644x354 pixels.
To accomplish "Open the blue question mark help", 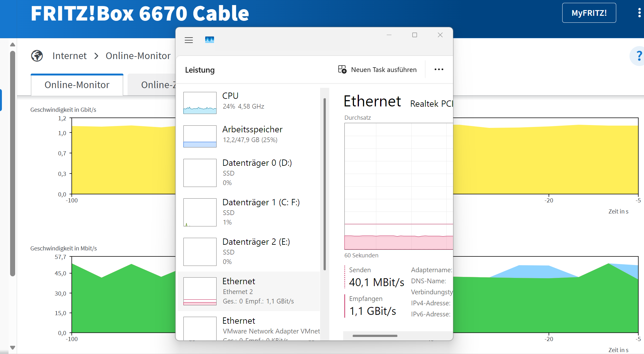I will [639, 56].
